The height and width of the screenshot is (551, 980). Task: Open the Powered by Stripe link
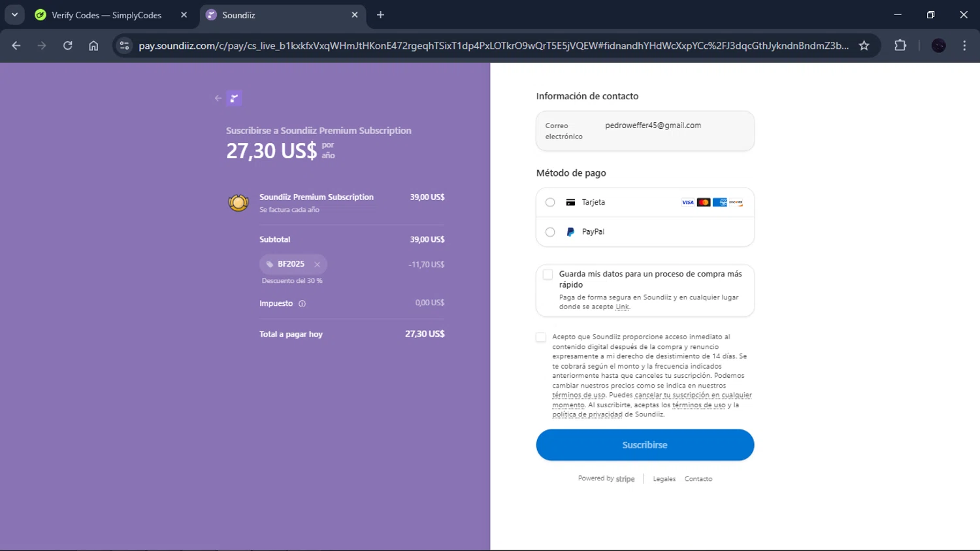coord(606,479)
